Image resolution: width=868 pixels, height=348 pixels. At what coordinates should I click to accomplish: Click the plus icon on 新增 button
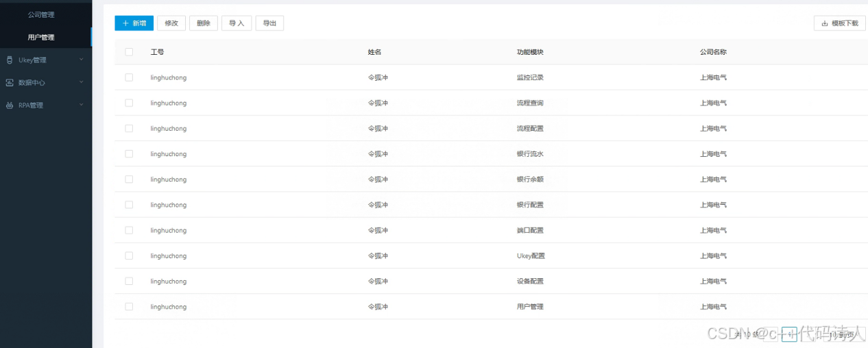(125, 23)
